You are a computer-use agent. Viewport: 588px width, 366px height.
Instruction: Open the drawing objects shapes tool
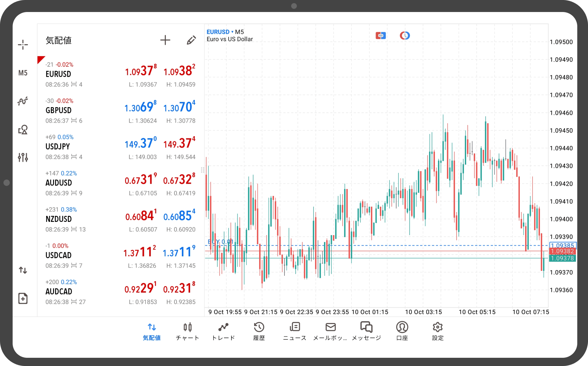click(x=23, y=130)
